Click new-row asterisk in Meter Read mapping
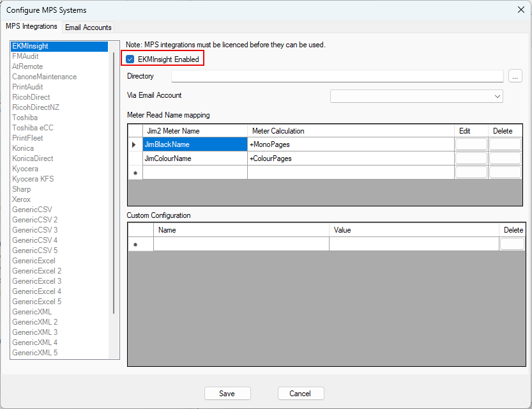The height and width of the screenshot is (409, 532). 135,173
